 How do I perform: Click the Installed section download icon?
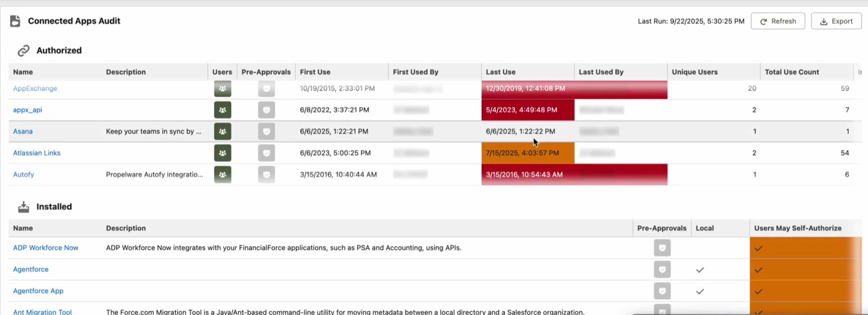[23, 207]
